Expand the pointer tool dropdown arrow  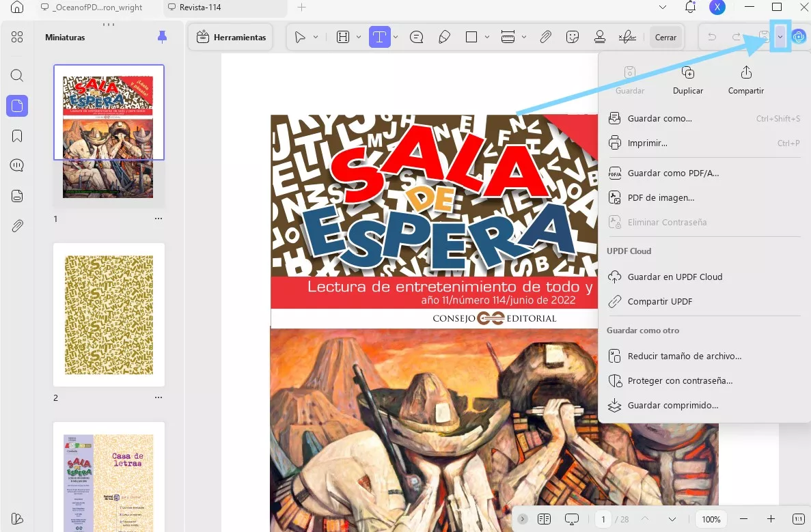(x=316, y=38)
